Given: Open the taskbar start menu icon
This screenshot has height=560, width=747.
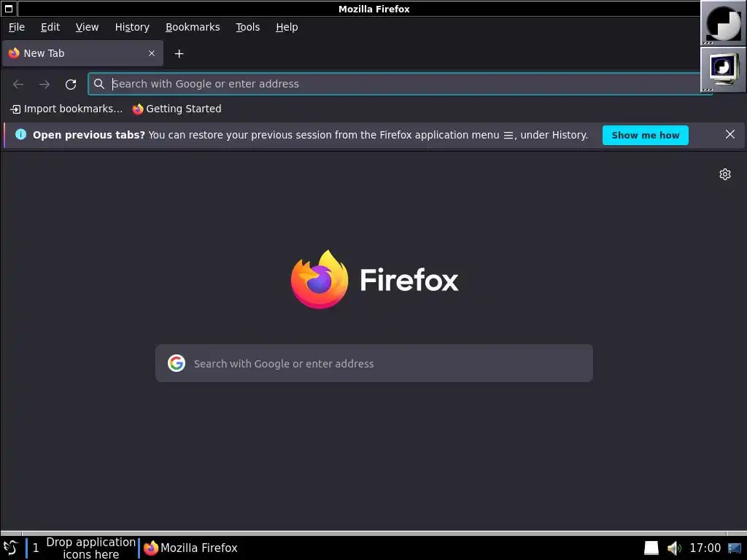Looking at the screenshot, I should coord(10,548).
